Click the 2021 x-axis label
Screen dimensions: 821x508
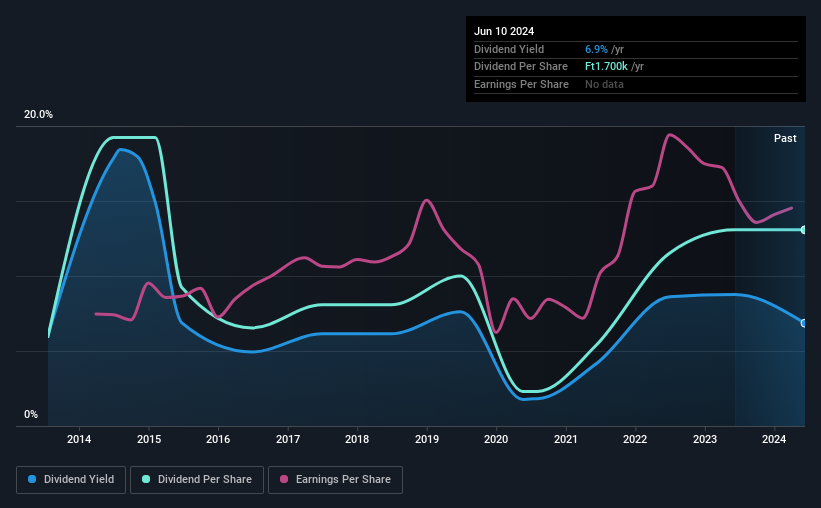[565, 439]
